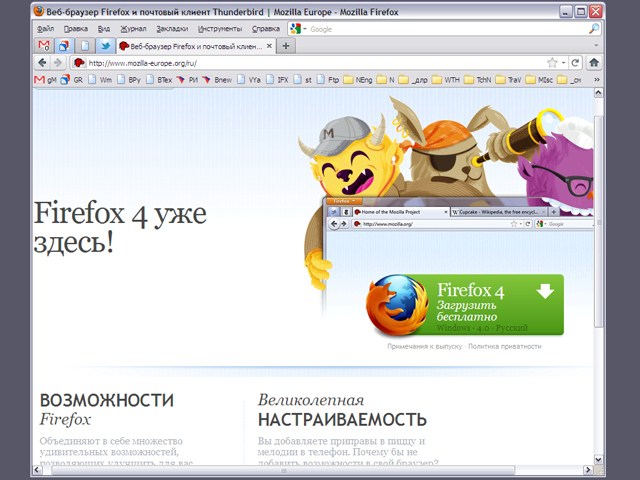
Task: Expand the TraV bookmarks folder
Action: coord(509,80)
